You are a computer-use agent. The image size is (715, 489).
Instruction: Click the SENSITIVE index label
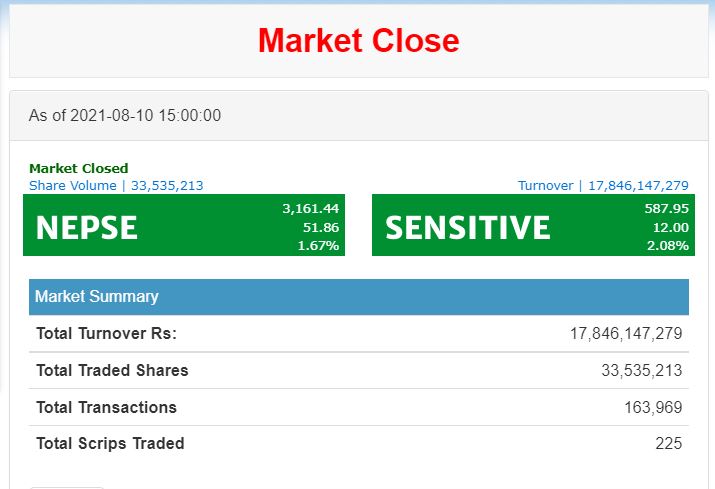coord(467,228)
